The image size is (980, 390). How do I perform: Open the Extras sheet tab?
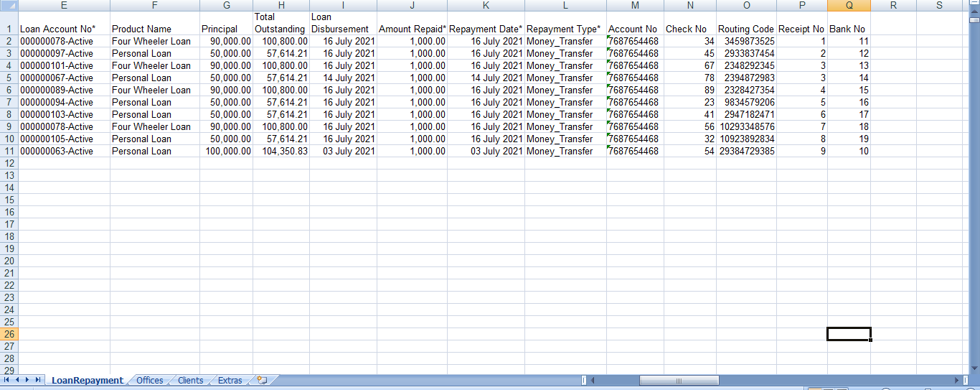230,381
